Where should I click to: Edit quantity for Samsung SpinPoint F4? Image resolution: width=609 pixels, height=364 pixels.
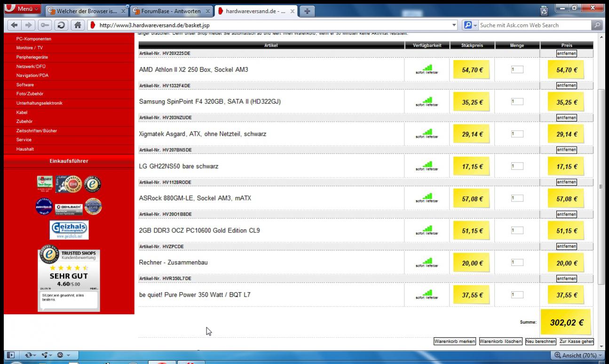(517, 101)
